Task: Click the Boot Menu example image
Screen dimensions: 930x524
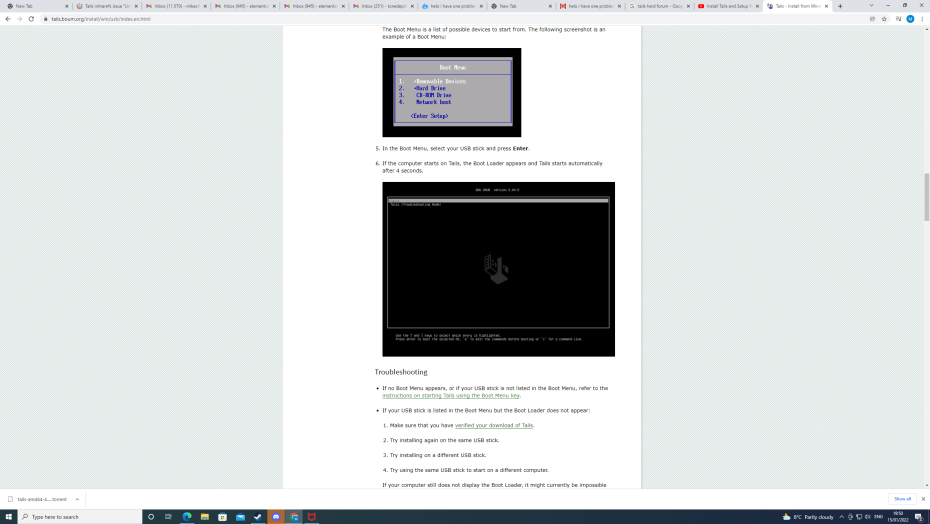Action: [x=451, y=93]
